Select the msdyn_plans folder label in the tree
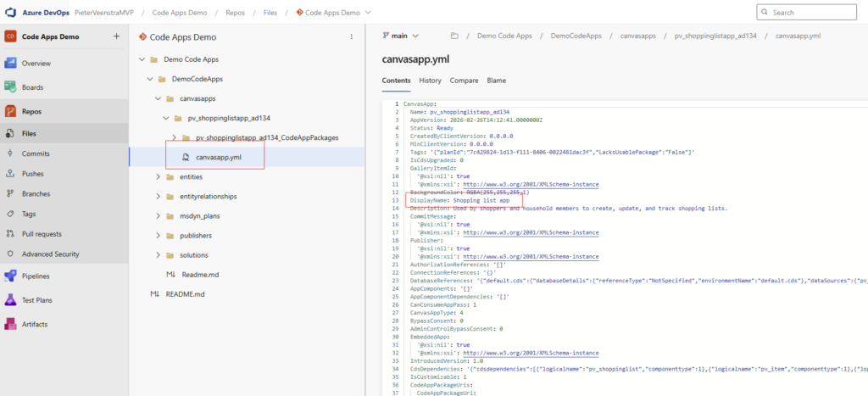The image size is (868, 396). [x=200, y=216]
